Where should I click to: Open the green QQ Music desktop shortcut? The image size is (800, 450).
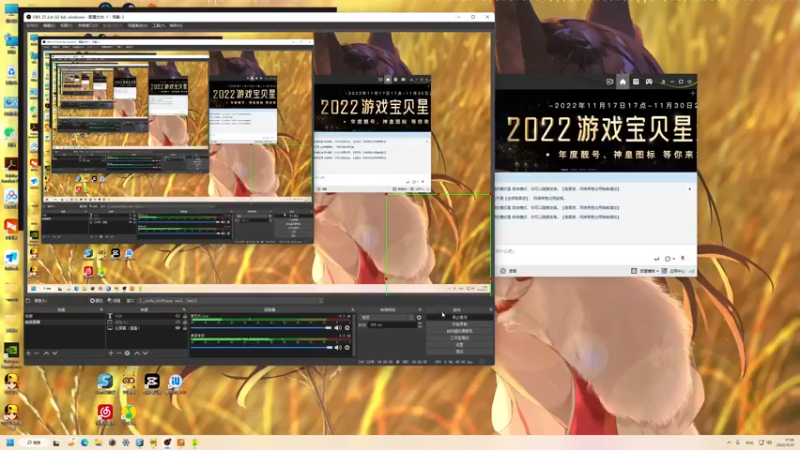click(x=129, y=412)
